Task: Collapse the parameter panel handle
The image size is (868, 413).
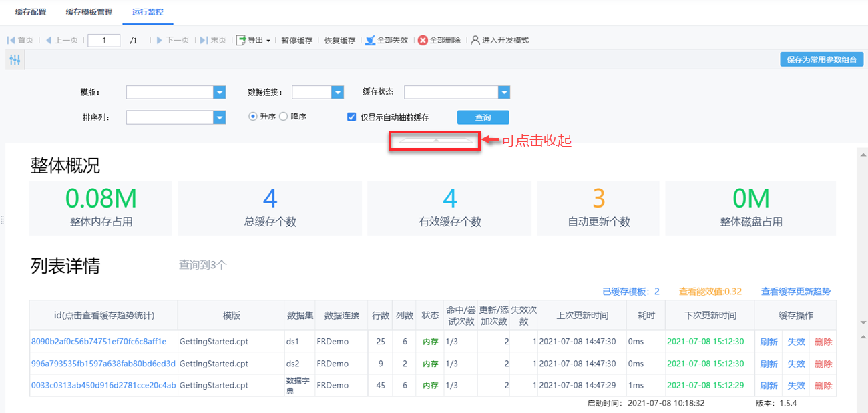Action: (x=435, y=140)
